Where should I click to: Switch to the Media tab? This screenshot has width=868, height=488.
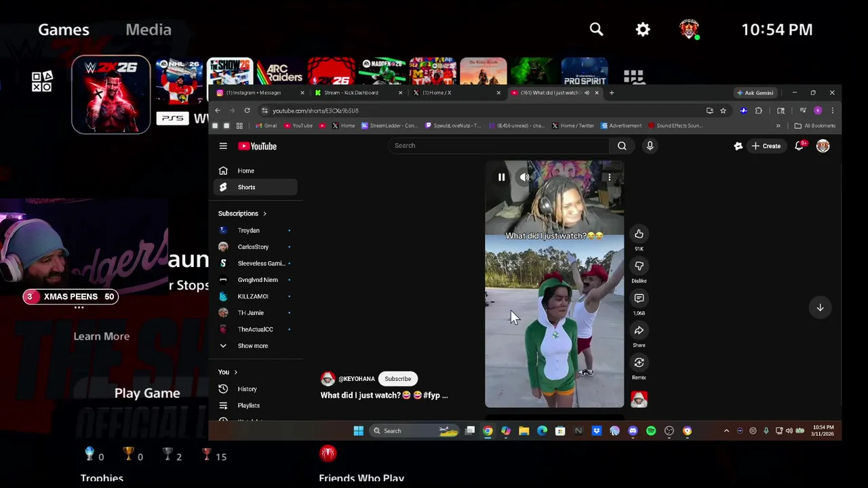point(149,29)
